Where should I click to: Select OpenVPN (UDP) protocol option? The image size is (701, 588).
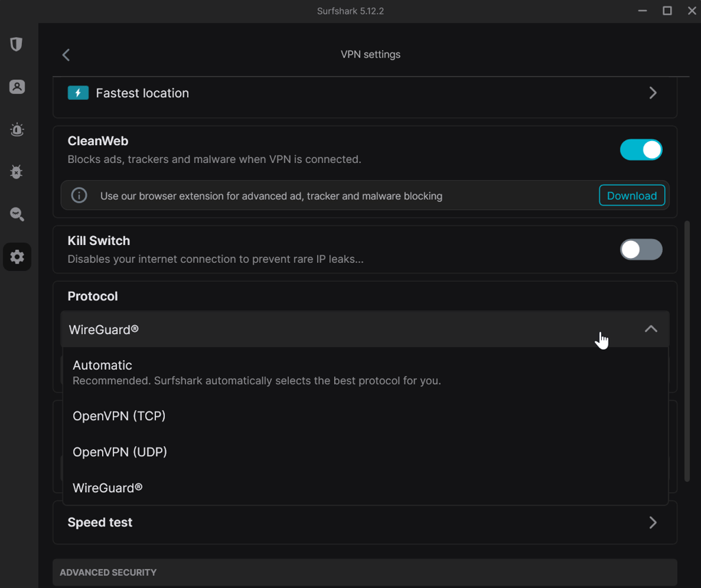pyautogui.click(x=366, y=452)
